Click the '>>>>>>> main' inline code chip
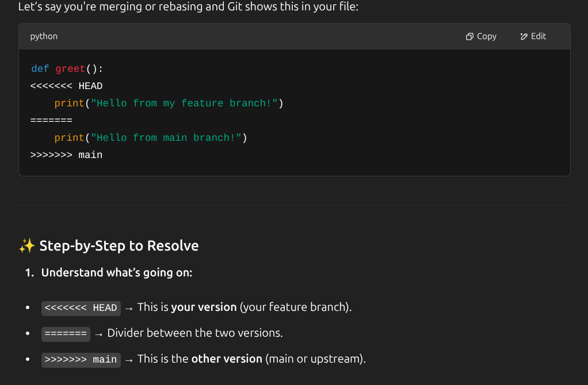The width and height of the screenshot is (588, 385). click(x=81, y=360)
